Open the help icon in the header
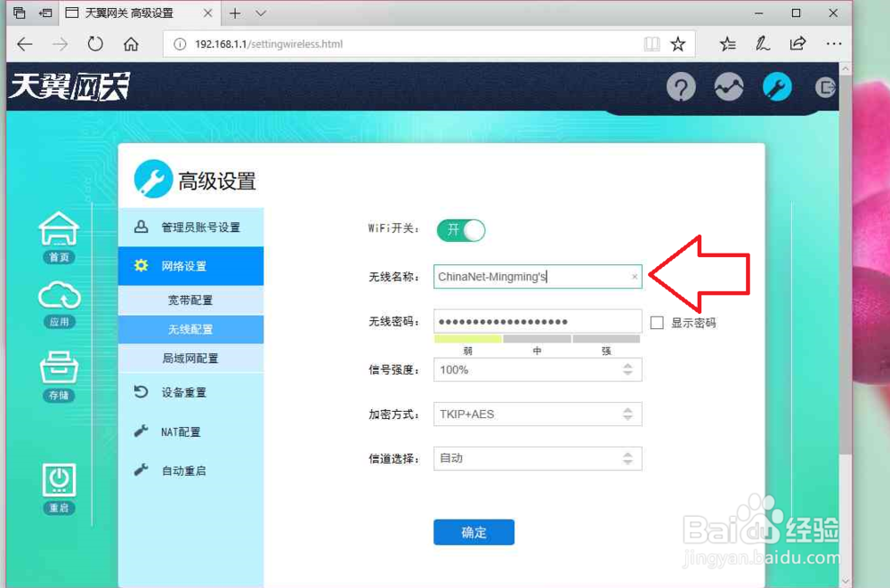Viewport: 890px width, 588px height. tap(681, 87)
